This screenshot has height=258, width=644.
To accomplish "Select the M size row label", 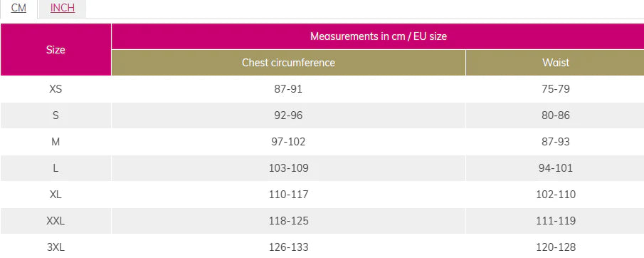I will [56, 142].
